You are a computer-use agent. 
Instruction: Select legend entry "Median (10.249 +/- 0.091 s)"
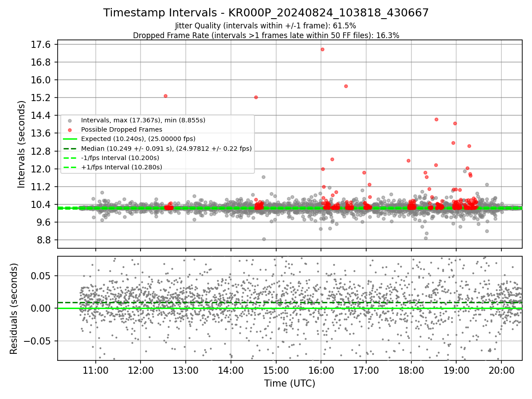tap(166, 149)
